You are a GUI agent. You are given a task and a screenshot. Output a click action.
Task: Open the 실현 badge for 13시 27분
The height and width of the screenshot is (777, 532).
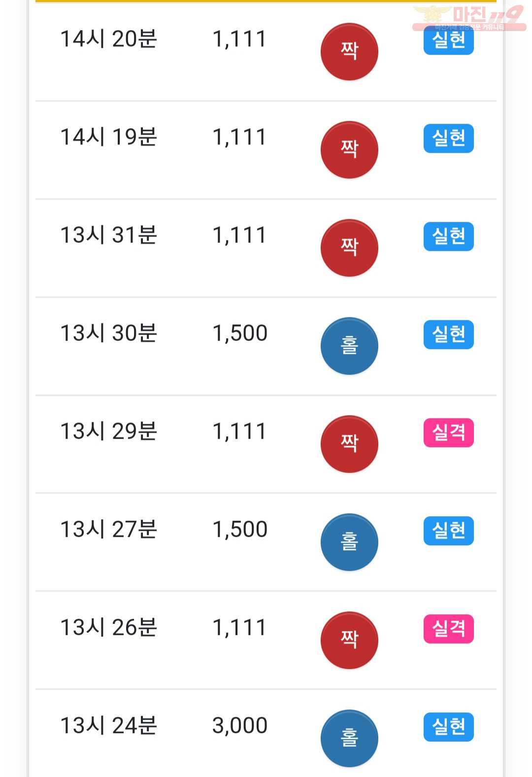coord(449,530)
